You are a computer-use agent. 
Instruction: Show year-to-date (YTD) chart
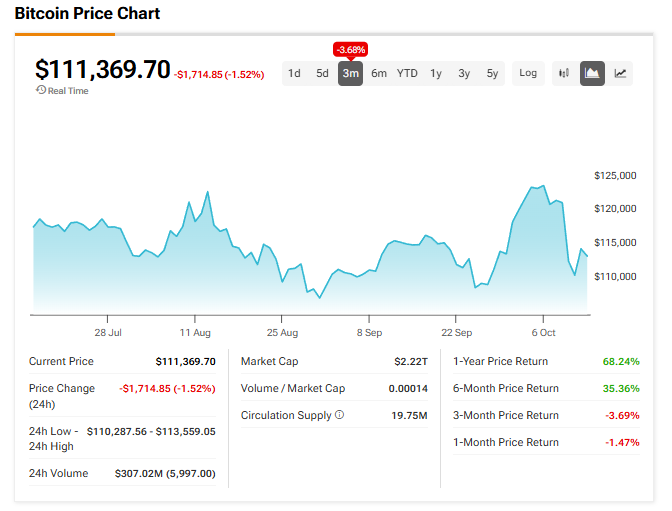[407, 73]
